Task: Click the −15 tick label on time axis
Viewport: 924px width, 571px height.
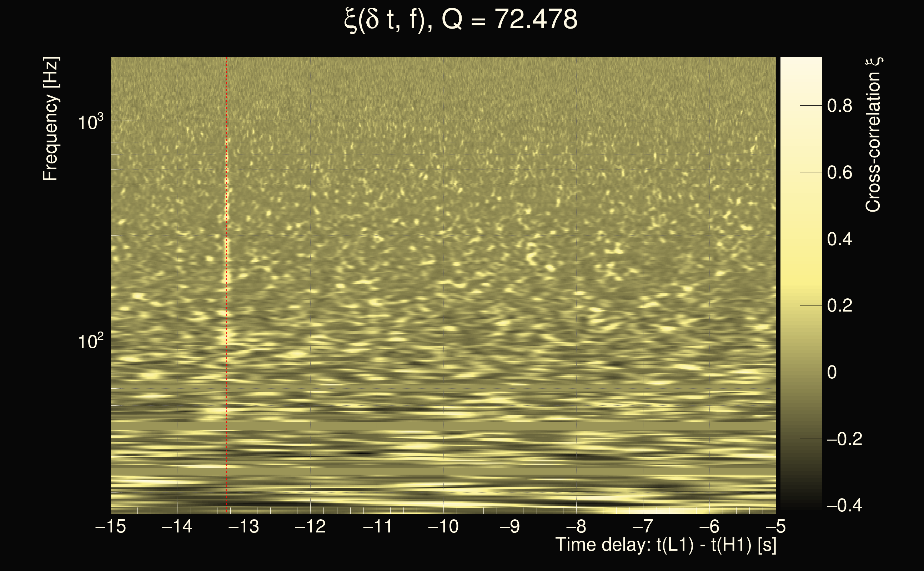Action: coord(111,526)
